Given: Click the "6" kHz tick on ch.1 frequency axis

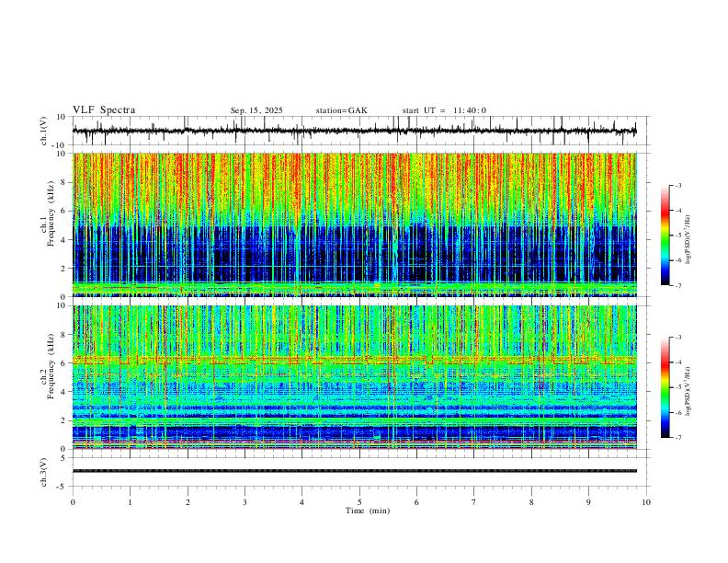Looking at the screenshot, I should pos(64,212).
